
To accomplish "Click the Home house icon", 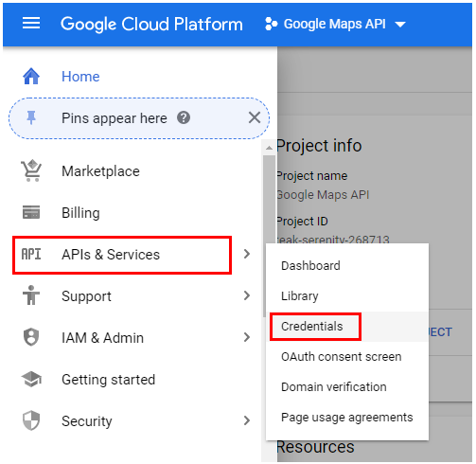I will 31,76.
